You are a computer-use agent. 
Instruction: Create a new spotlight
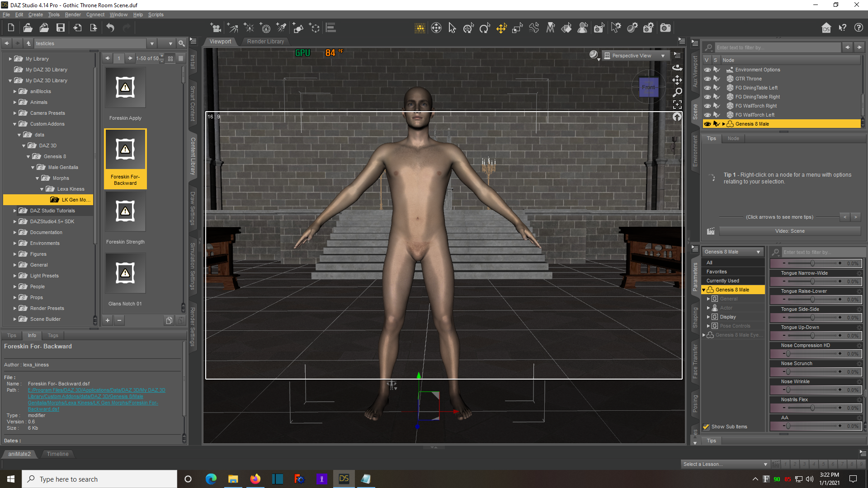(x=281, y=28)
